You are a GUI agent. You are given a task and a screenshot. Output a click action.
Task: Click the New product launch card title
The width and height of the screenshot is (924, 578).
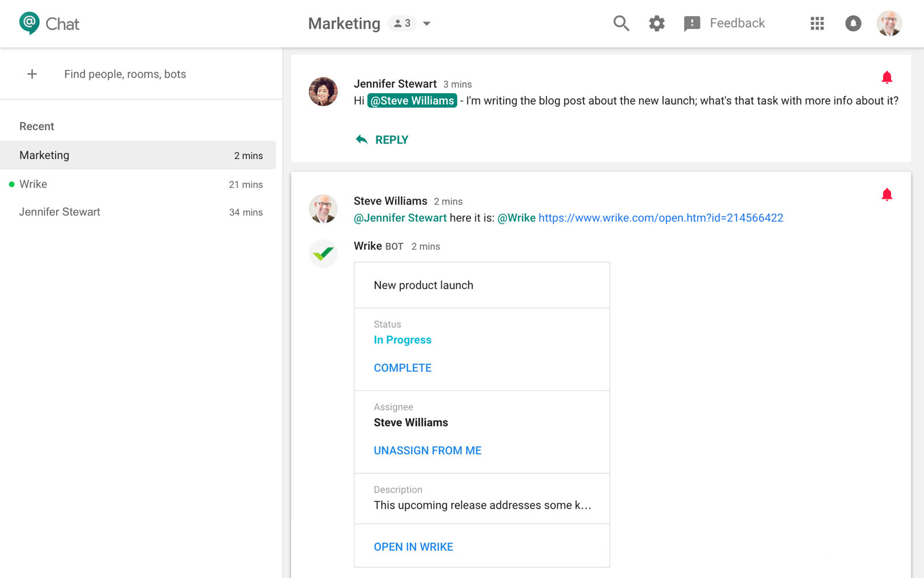pos(423,285)
